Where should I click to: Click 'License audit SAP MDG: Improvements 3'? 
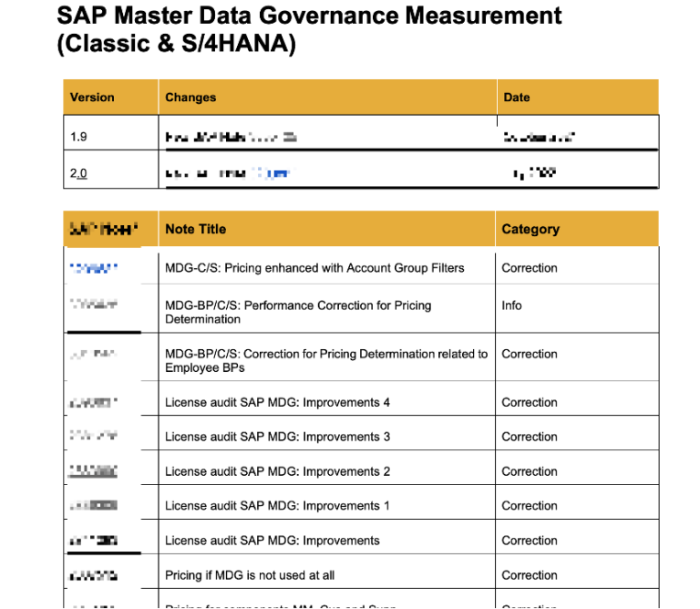coord(277,437)
